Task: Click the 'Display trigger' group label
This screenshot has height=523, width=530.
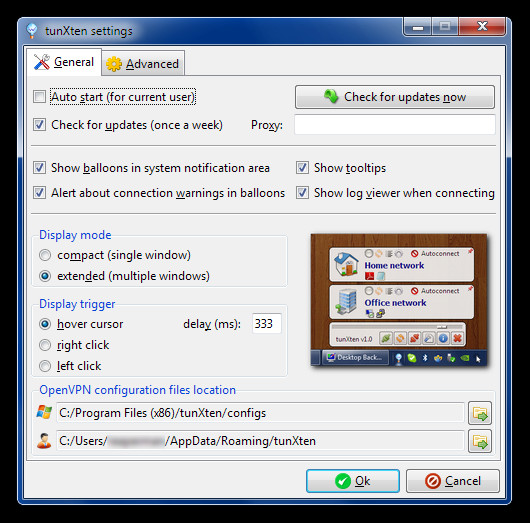Action: pos(77,304)
